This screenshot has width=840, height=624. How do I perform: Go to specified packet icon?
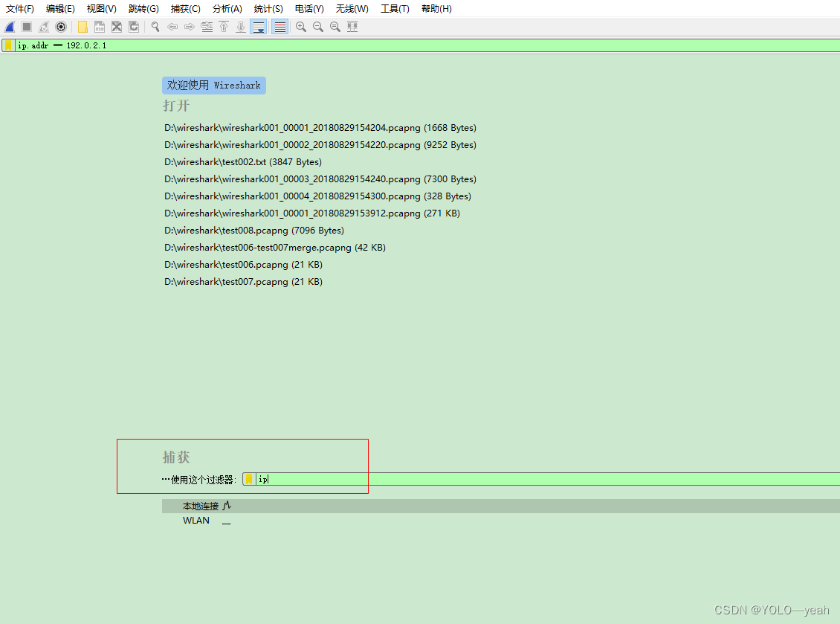[207, 27]
